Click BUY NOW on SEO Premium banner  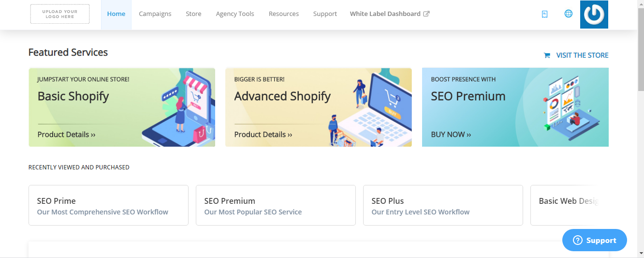[x=451, y=135]
